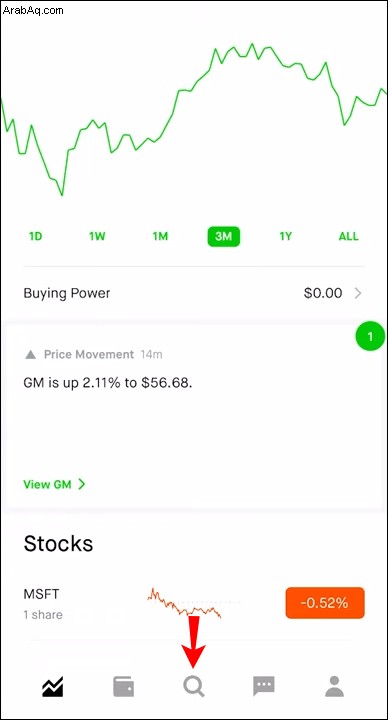Image resolution: width=388 pixels, height=720 pixels.
Task: Open the MSFT stock row
Action: (x=194, y=604)
